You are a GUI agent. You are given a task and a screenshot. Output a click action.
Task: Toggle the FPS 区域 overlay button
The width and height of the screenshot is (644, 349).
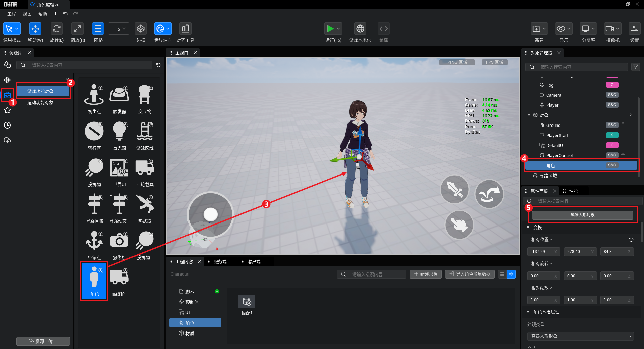(x=495, y=62)
